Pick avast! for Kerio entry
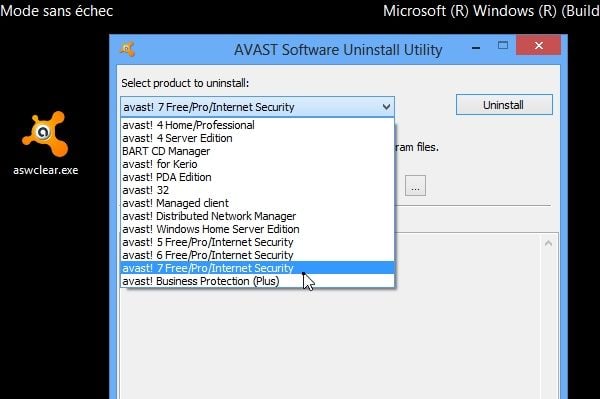Viewport: 600px width, 399px height. [x=257, y=164]
